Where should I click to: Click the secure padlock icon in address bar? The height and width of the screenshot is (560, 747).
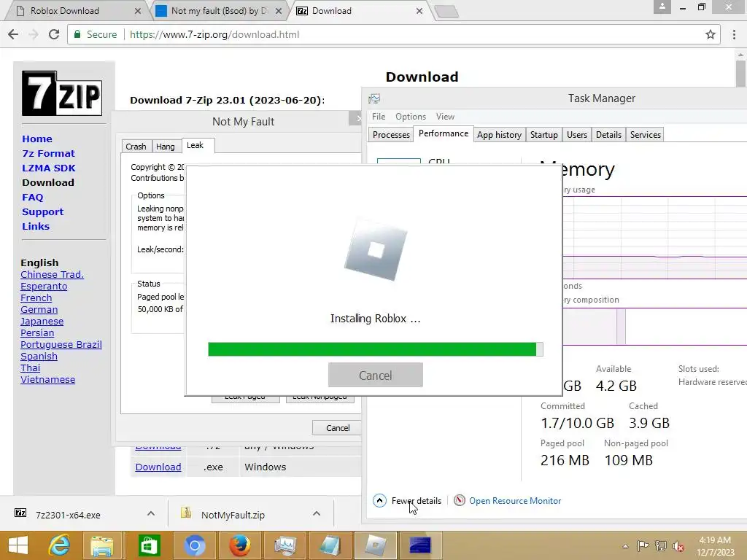pos(77,34)
